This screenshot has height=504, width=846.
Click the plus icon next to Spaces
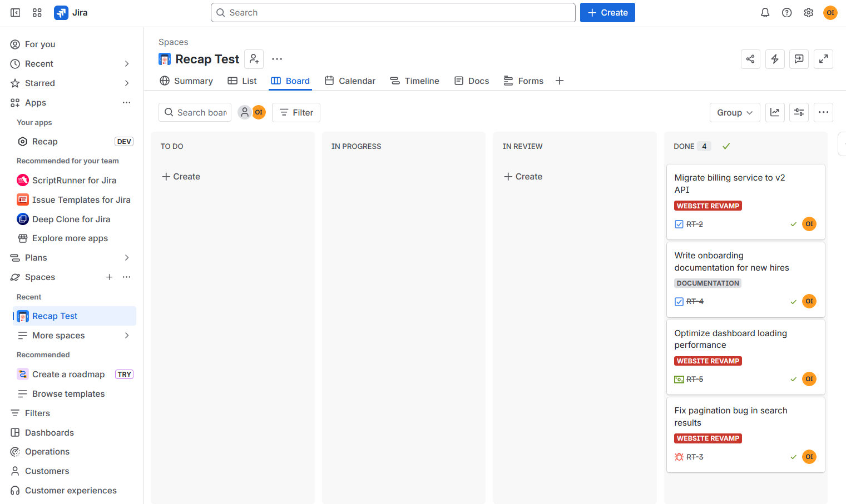click(110, 277)
